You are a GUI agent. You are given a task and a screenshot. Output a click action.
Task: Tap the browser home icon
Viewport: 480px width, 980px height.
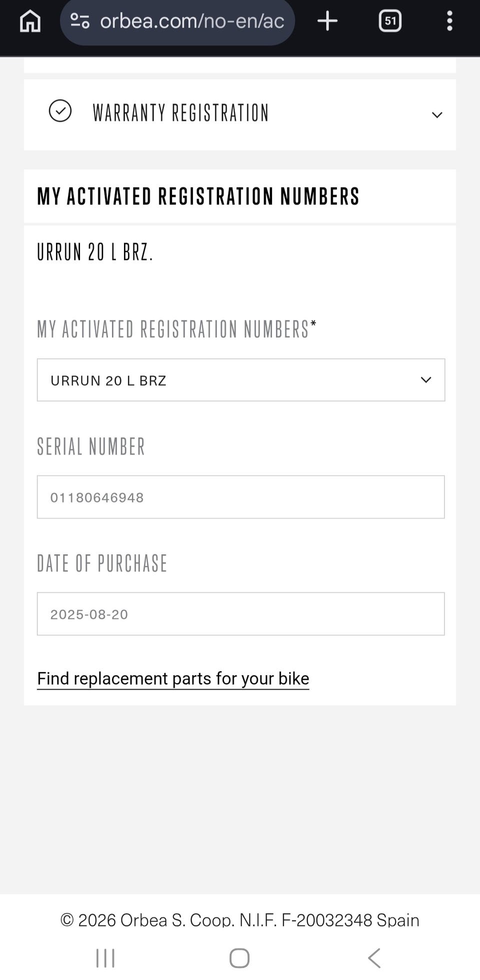[30, 21]
